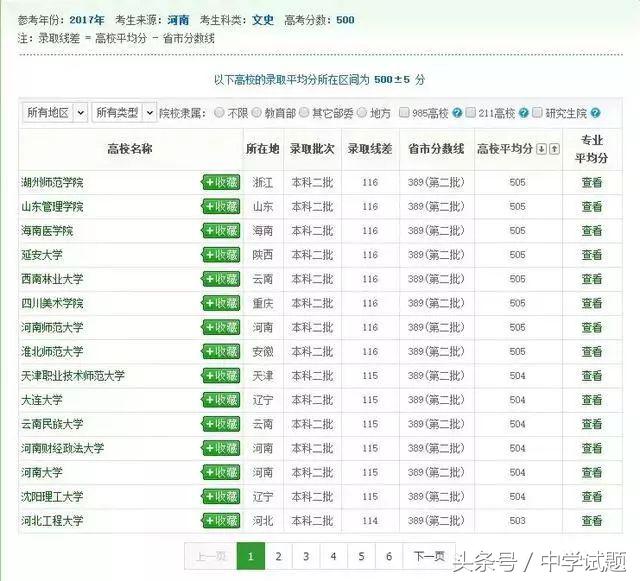Go to results page 5

coord(361,556)
